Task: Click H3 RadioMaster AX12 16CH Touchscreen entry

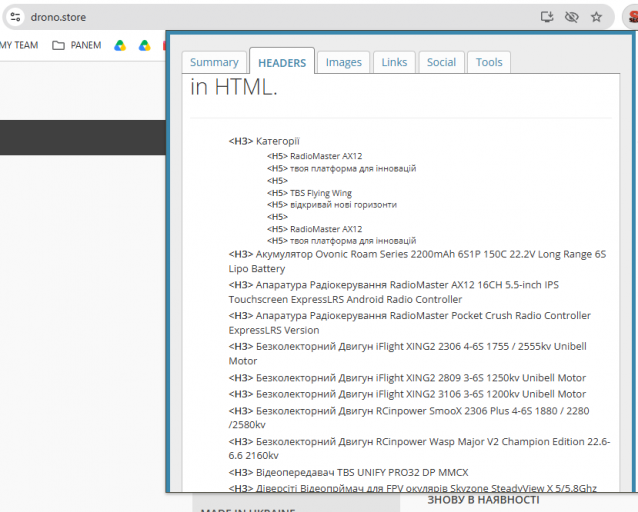Action: click(x=394, y=292)
